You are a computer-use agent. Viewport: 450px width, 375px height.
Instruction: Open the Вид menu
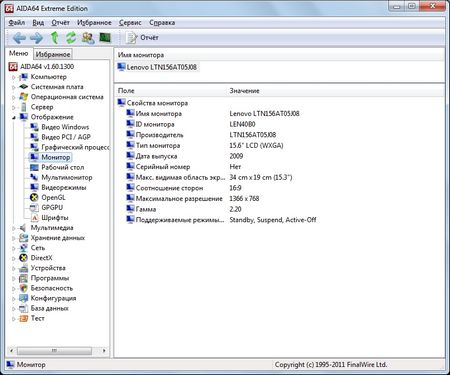(x=38, y=23)
